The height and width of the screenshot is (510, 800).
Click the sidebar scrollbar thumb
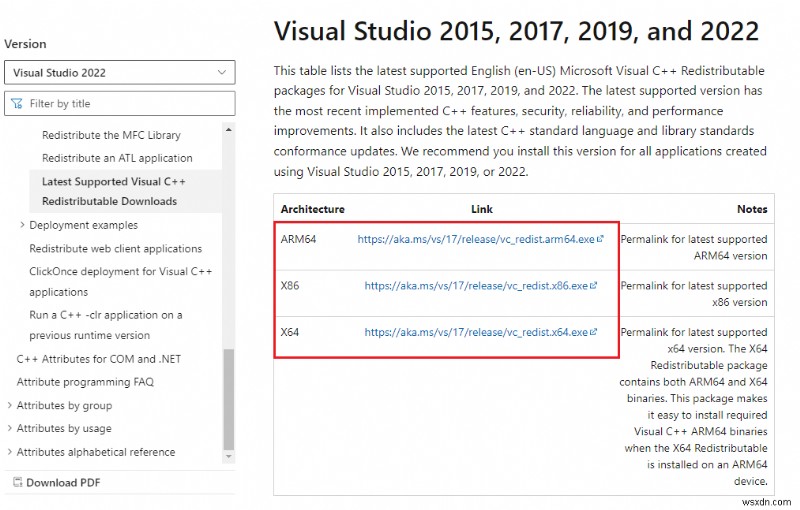point(229,399)
